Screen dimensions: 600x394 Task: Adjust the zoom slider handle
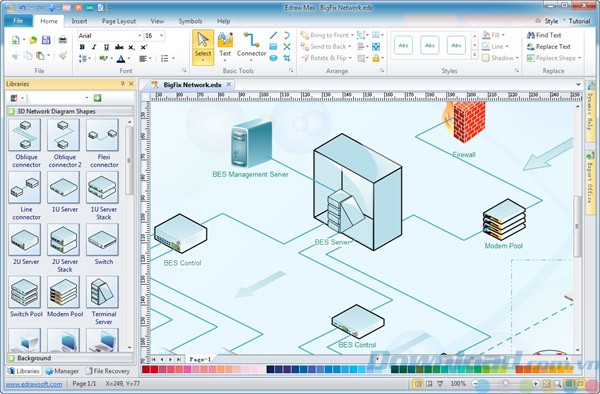pos(505,383)
